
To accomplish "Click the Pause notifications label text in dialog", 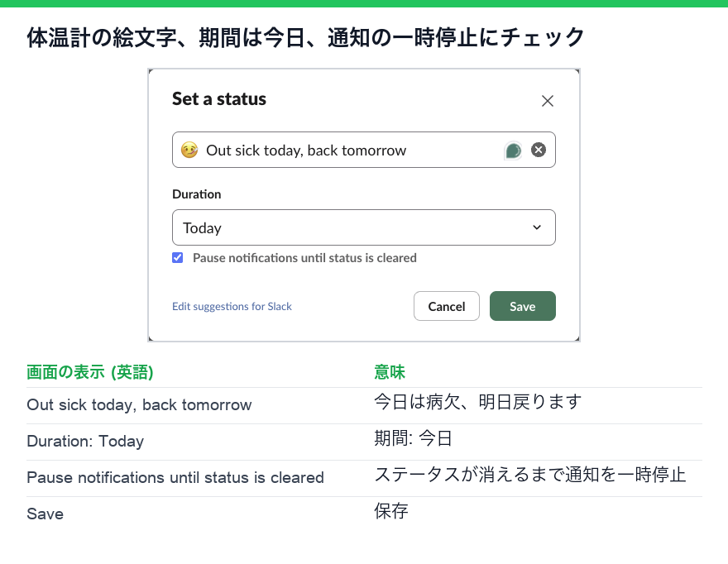I will point(304,258).
